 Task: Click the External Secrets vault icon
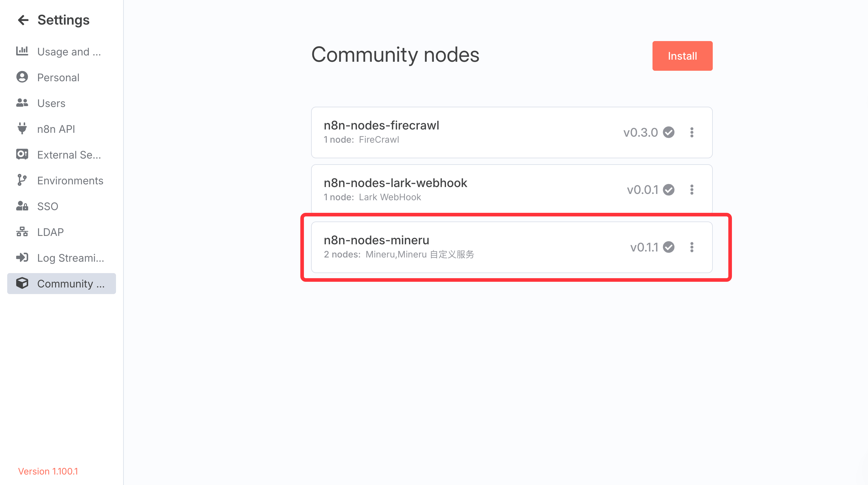22,154
